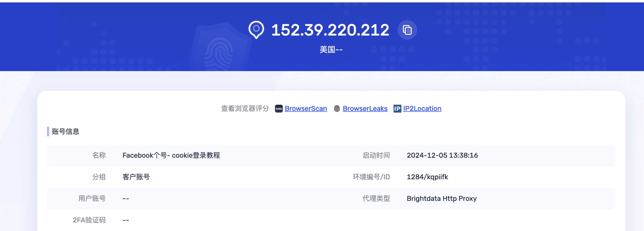Click the launch time 2024-12-05 13:38:16

442,155
